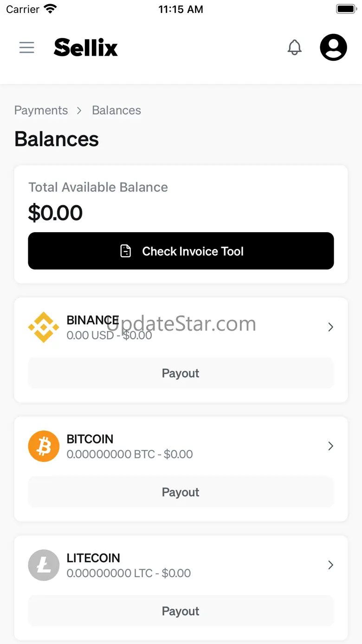Screen dimensions: 362x644
Task: Tap the BITCOIN balance label
Action: pos(90,439)
